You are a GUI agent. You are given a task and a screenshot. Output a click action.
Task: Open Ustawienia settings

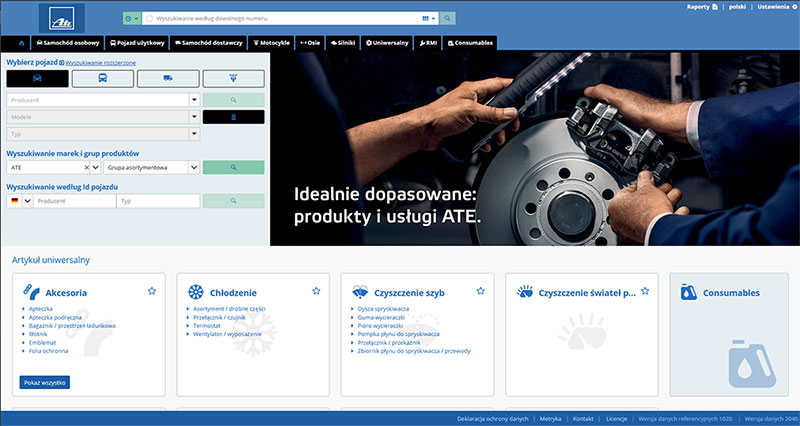pos(777,7)
